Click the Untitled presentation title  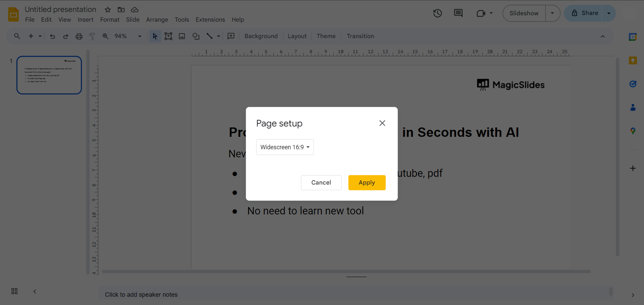tap(61, 9)
